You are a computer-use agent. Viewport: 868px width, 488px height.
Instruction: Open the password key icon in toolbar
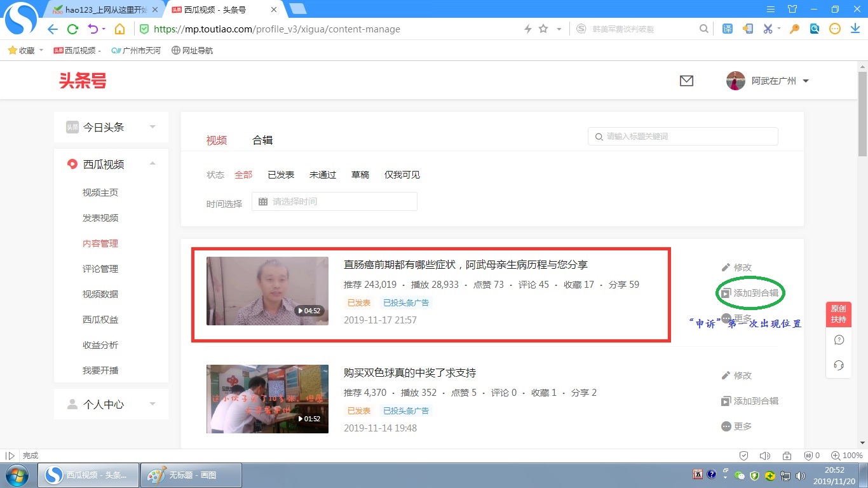point(794,29)
